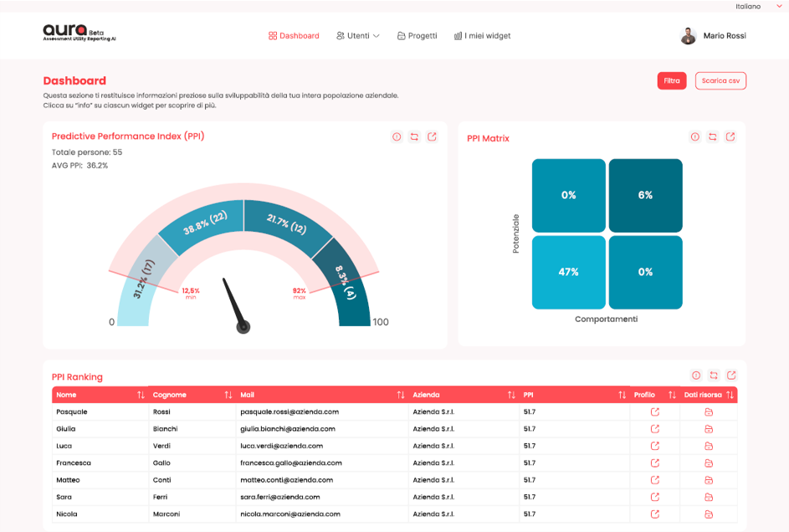This screenshot has width=789, height=532.
Task: Open info icon on PPI widget
Action: (397, 137)
